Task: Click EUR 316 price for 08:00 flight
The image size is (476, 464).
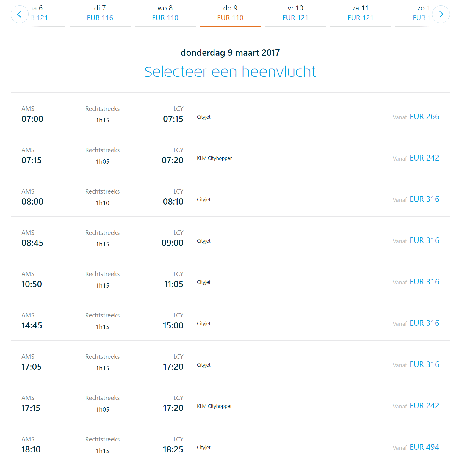Action: (424, 199)
